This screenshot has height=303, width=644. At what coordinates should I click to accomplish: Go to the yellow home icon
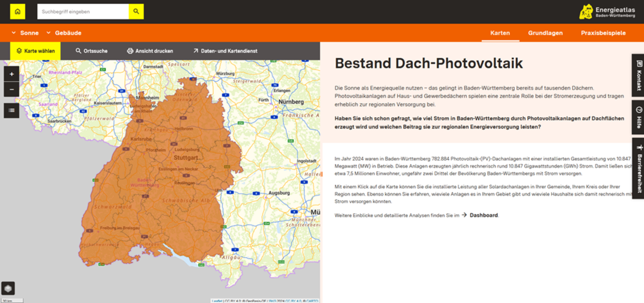(17, 12)
